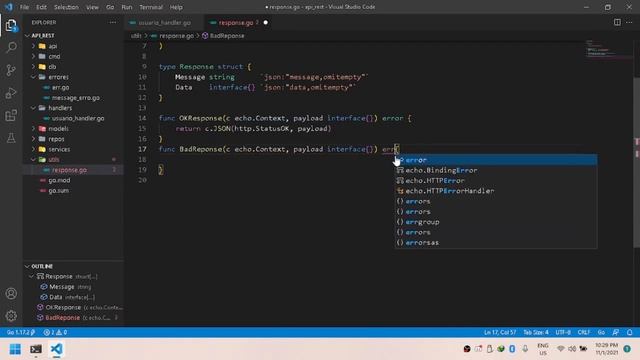Viewport: 640px width, 360px height.
Task: Open go.mod file in explorer
Action: coord(60,180)
